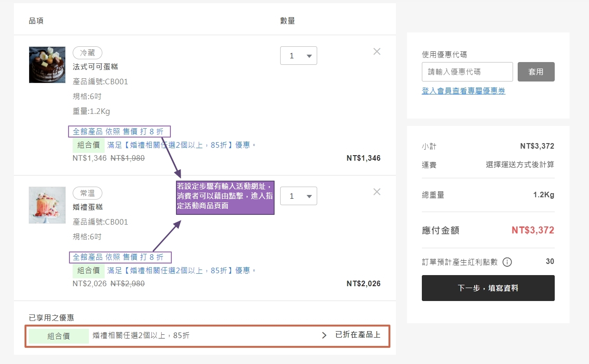Image resolution: width=589 pixels, height=364 pixels.
Task: Click the 婚禮蛋糕 product name
Action: tap(88, 207)
